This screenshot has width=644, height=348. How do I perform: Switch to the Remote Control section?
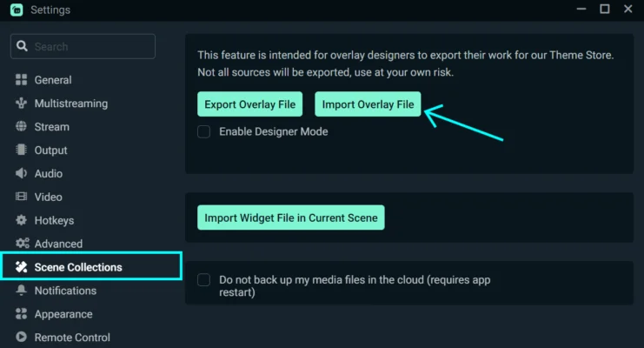(x=72, y=338)
